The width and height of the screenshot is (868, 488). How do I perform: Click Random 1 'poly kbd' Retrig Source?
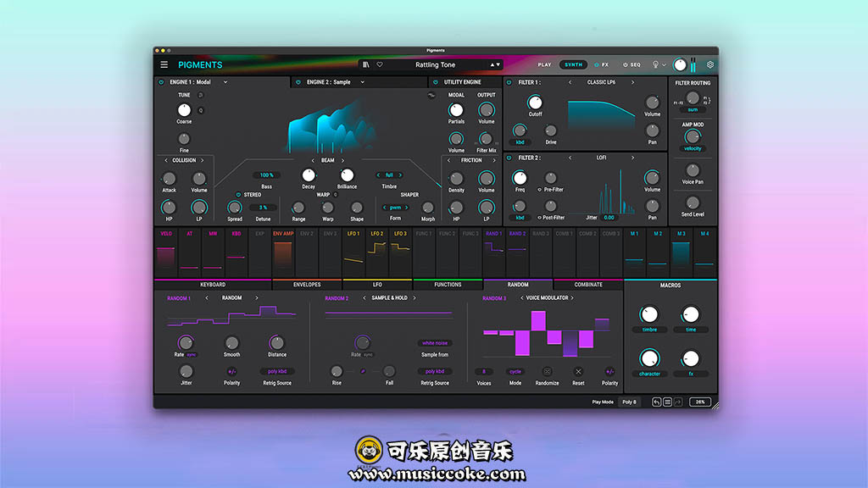coord(277,371)
